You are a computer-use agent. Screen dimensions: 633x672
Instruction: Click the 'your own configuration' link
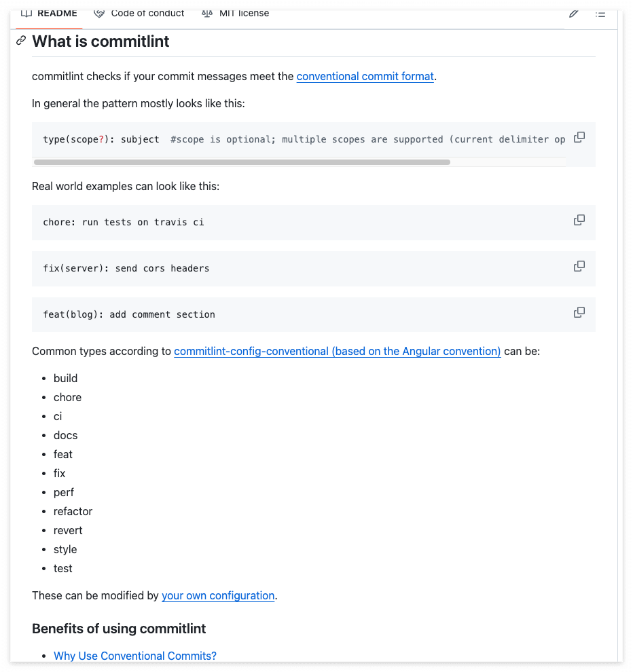(x=218, y=595)
